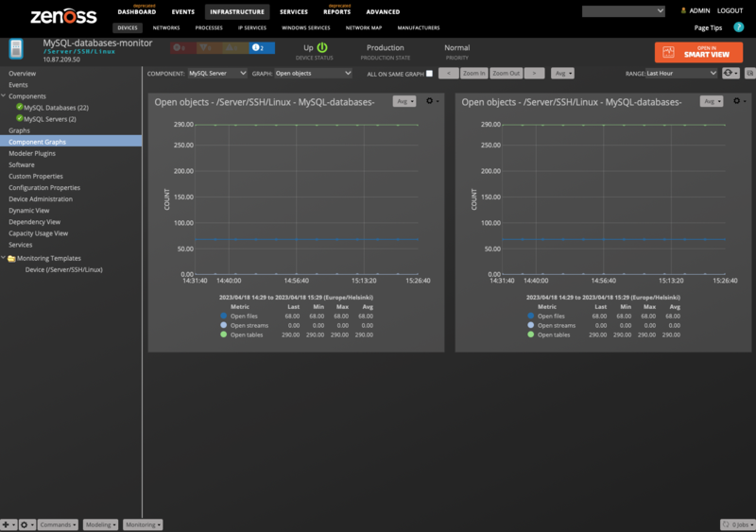Open the top search dropdown field
The height and width of the screenshot is (532, 756).
tap(624, 11)
